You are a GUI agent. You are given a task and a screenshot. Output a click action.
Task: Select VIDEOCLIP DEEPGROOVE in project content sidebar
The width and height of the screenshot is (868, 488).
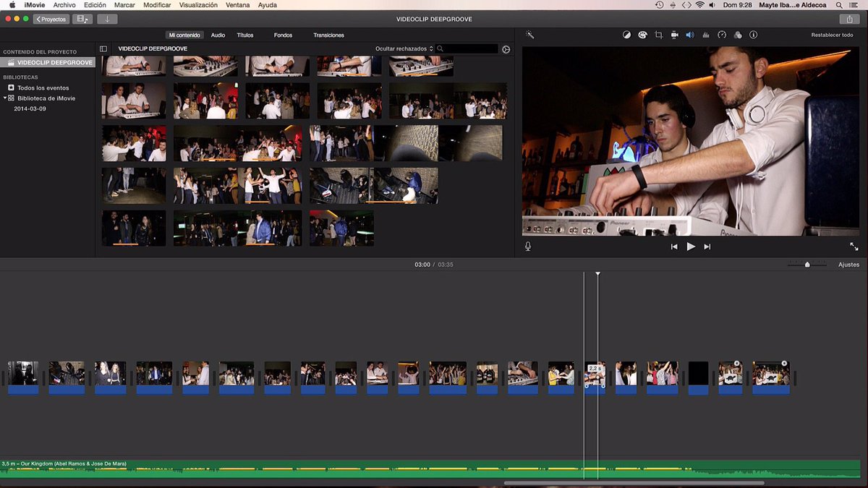(x=48, y=63)
